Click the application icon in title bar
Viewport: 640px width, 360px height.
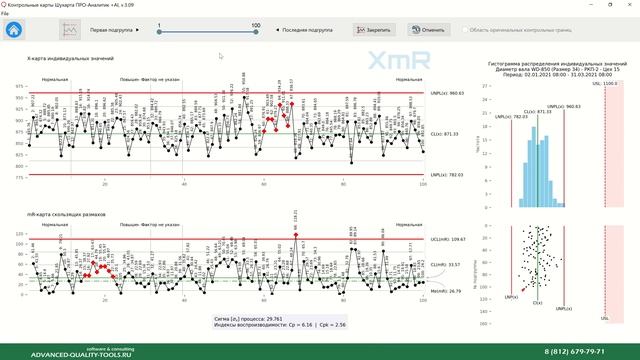[x=4, y=5]
